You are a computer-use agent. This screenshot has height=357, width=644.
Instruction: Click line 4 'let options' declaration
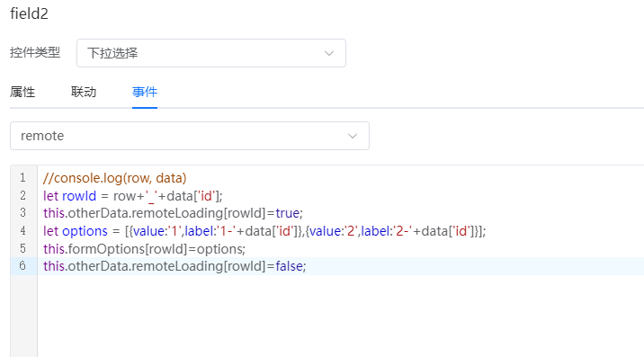264,231
